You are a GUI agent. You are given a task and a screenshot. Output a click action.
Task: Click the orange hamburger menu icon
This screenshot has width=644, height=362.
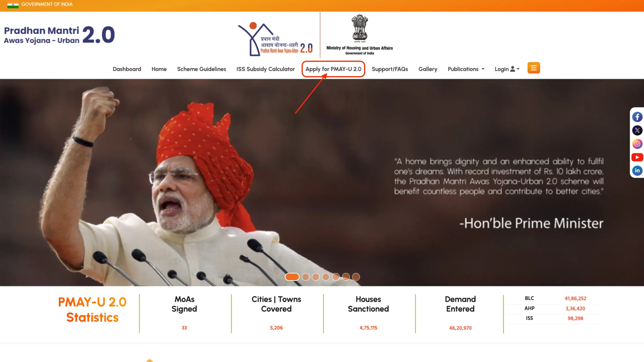click(x=534, y=68)
